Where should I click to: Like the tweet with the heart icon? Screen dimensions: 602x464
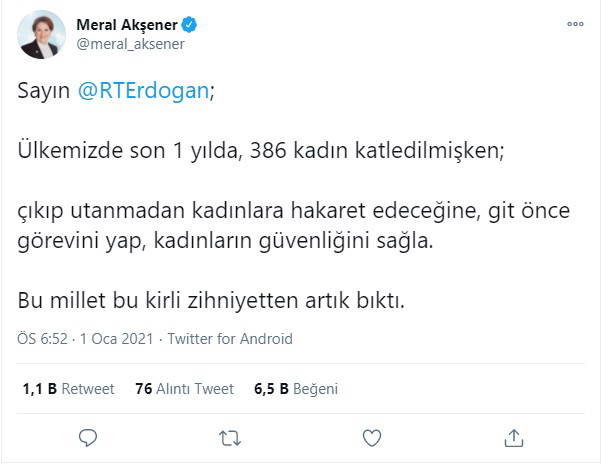tap(372, 437)
